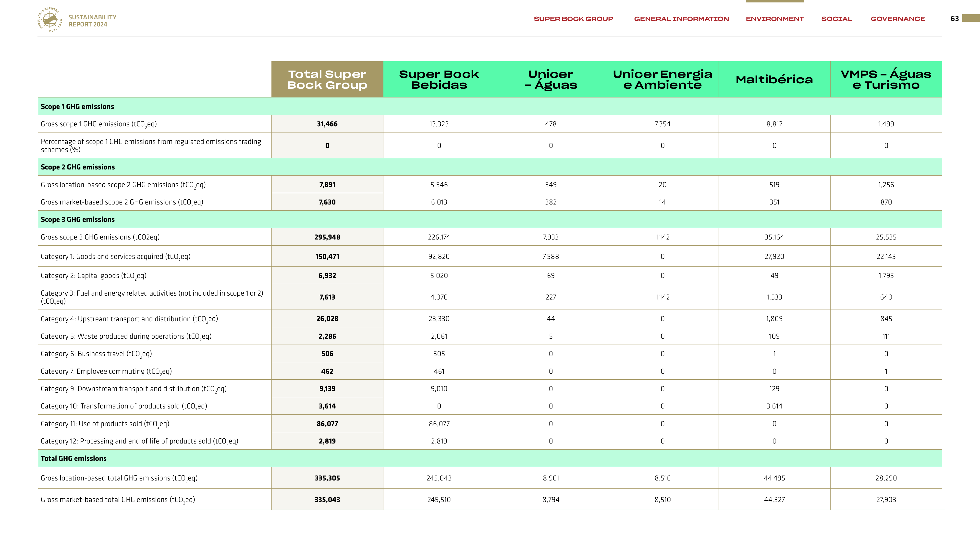Select Category 1 total value 150,471
The height and width of the screenshot is (551, 980).
327,257
